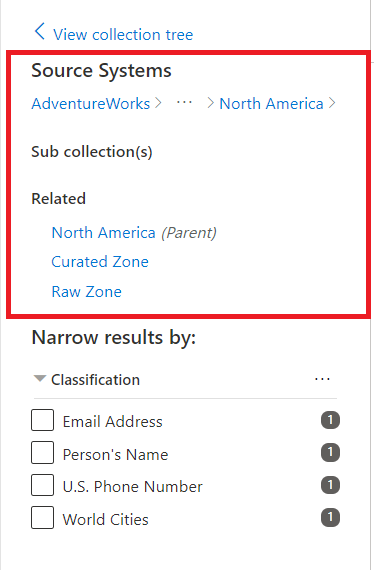Viewport: 374px width, 570px height.
Task: Click the chevron after North America breadcrumb
Action: [x=331, y=103]
